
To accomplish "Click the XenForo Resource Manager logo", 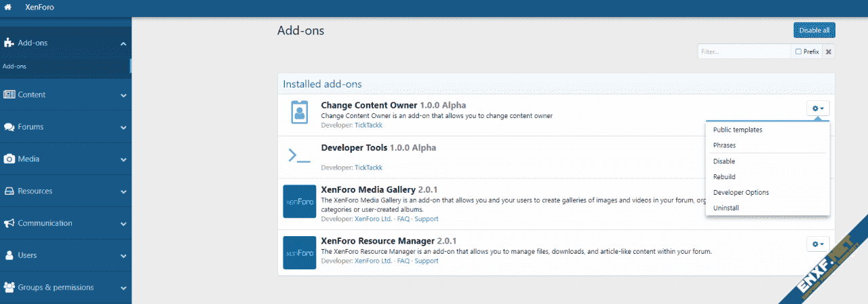I will point(299,252).
